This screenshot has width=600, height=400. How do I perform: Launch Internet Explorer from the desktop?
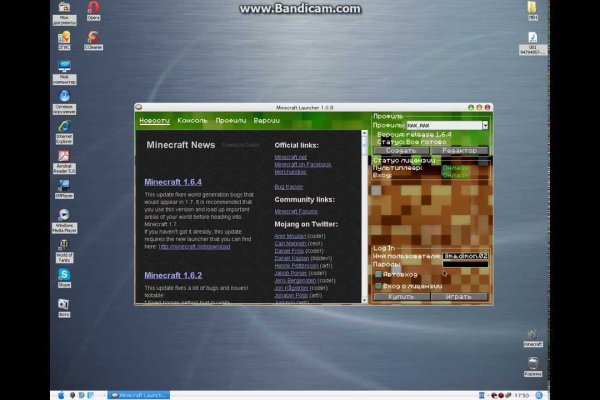point(64,128)
